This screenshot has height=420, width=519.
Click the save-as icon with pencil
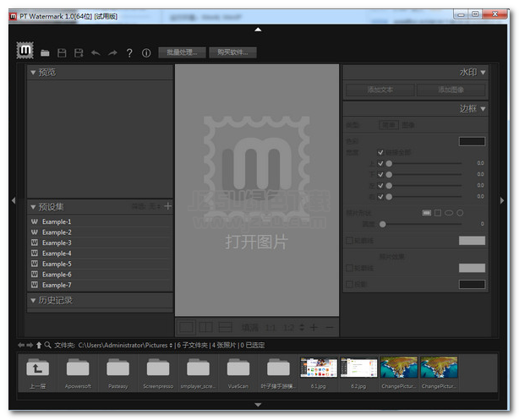[79, 53]
